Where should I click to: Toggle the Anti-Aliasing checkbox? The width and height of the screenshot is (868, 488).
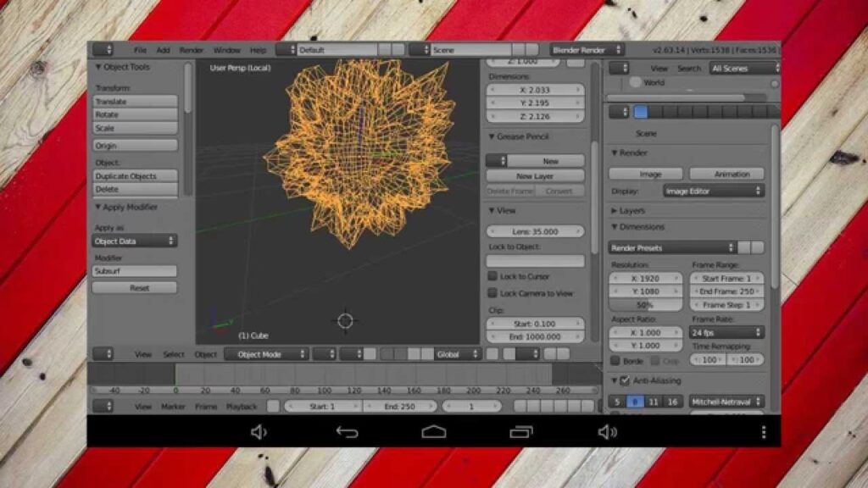coord(625,381)
